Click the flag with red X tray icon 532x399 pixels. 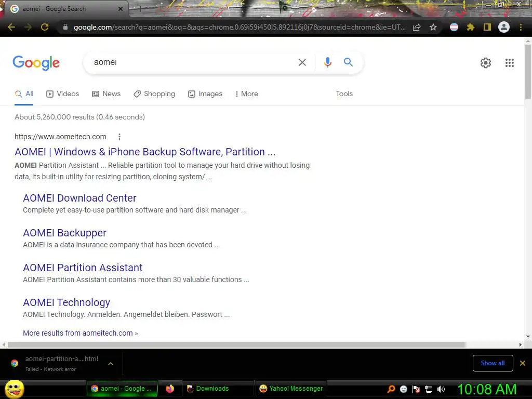coord(416,389)
